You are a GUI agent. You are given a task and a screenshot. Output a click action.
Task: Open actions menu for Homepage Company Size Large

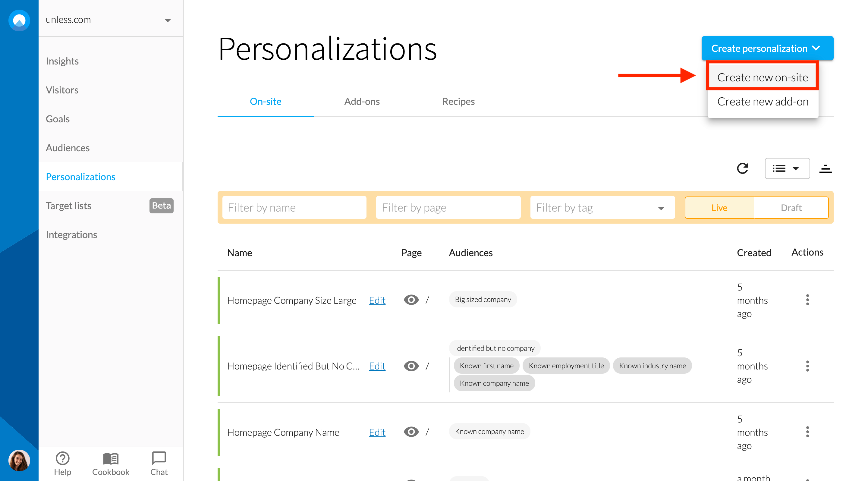point(807,300)
